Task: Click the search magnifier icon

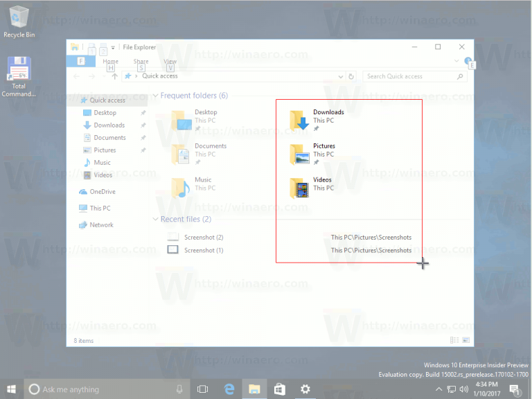Action: pyautogui.click(x=460, y=77)
